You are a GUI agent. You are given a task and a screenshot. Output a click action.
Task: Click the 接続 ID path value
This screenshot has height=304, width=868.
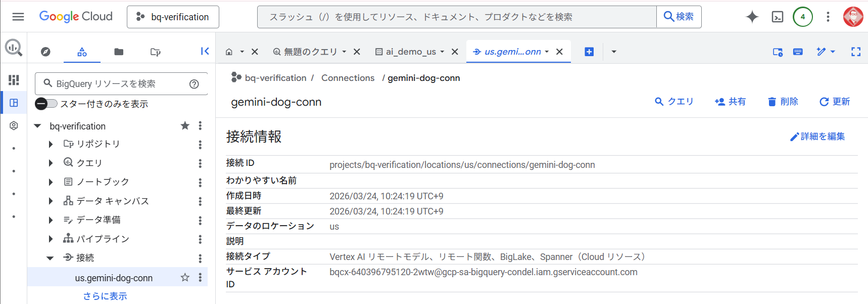click(462, 165)
